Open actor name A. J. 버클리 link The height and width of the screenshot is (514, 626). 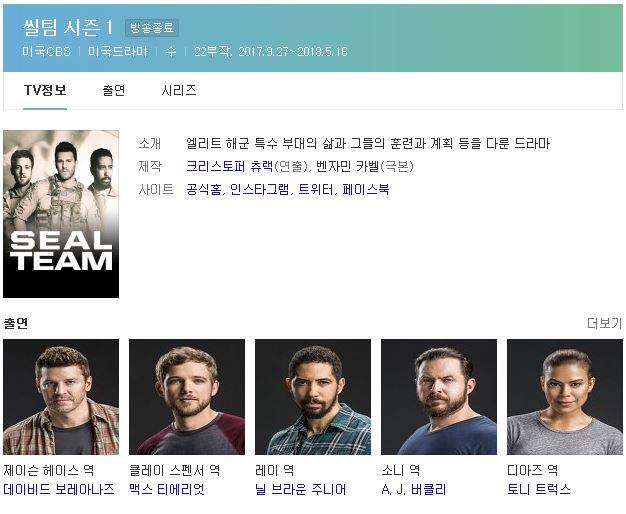pos(414,489)
